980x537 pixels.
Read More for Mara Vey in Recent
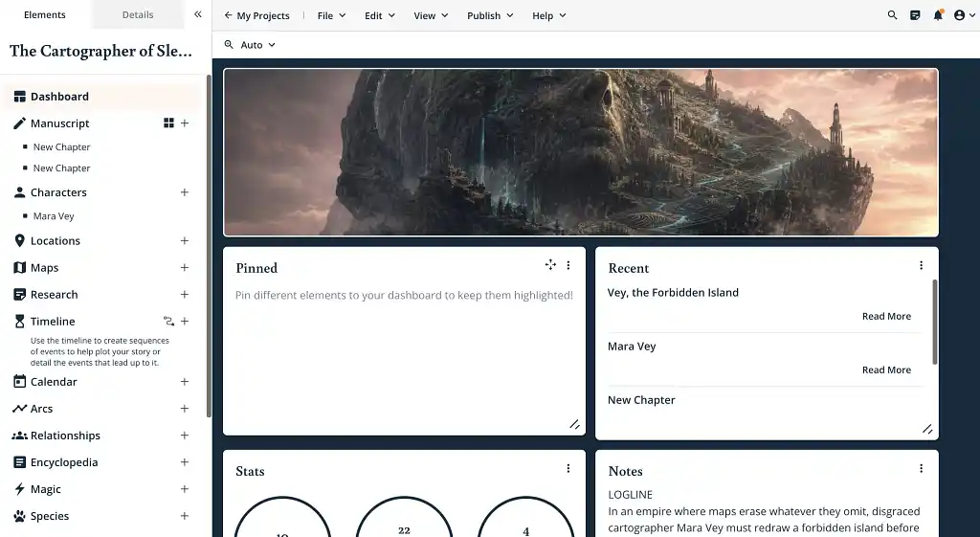coord(886,370)
